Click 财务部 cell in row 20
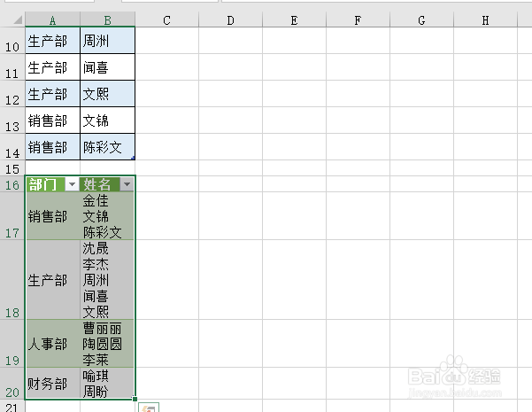 tap(52, 384)
